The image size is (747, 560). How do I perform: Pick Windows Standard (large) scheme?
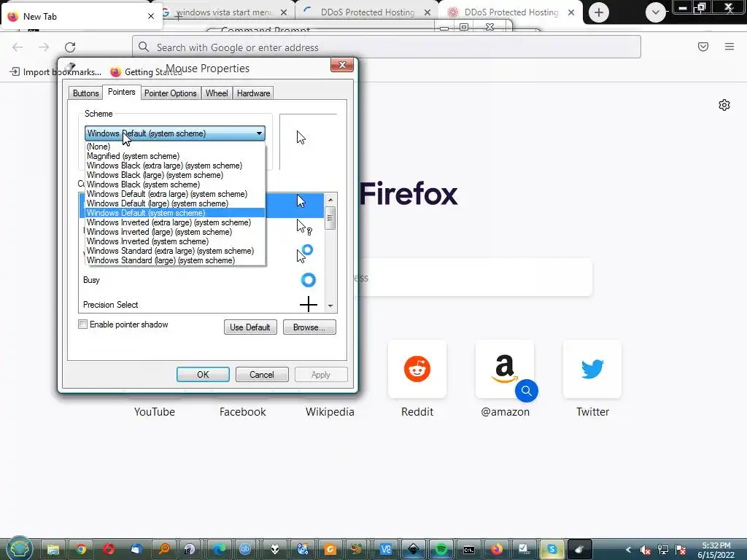coord(175,260)
